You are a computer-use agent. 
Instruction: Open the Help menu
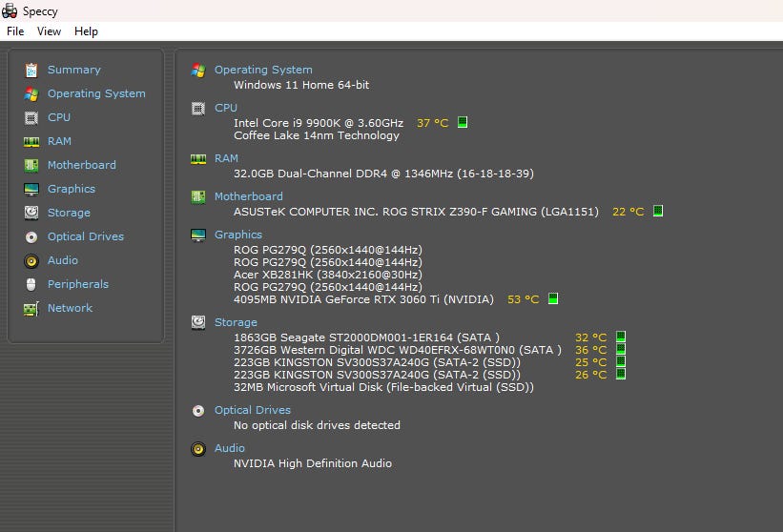click(86, 31)
